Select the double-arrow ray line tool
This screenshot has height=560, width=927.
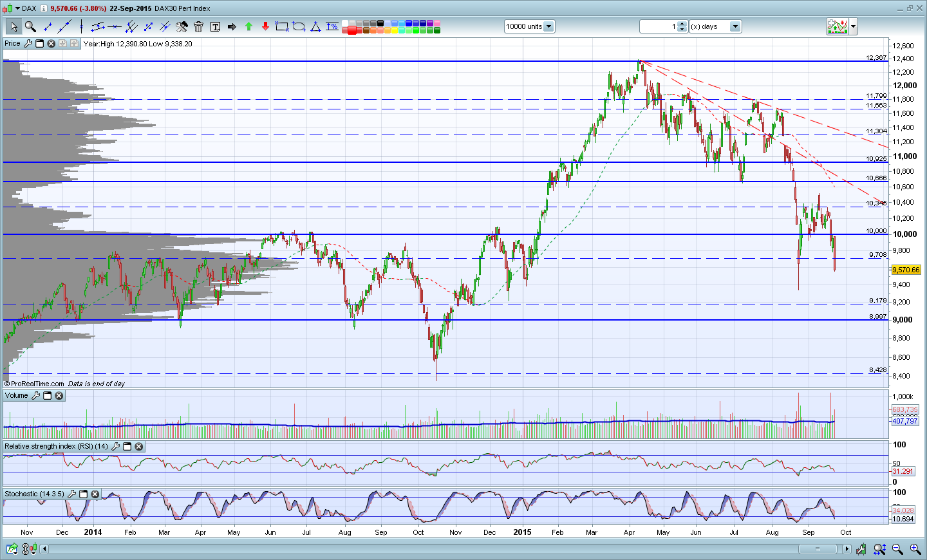click(148, 26)
